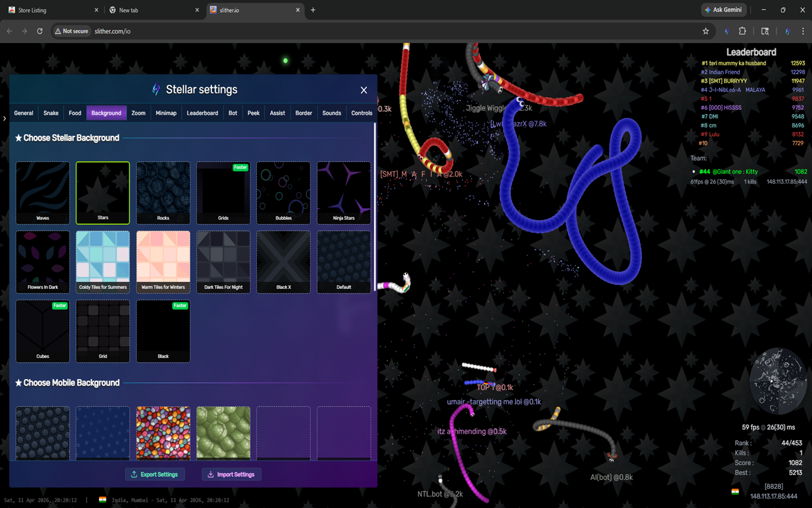Open the Border tab

point(304,113)
